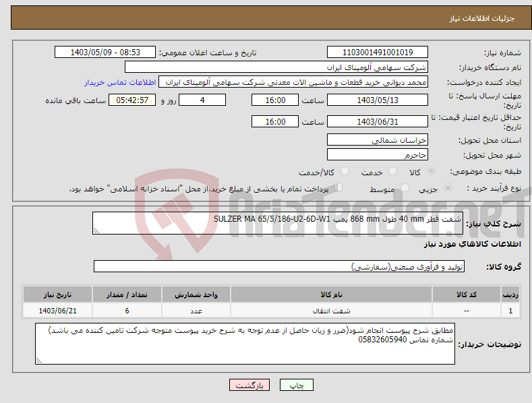
Task: Click the کد کالا cell showing --
Action: (467, 311)
